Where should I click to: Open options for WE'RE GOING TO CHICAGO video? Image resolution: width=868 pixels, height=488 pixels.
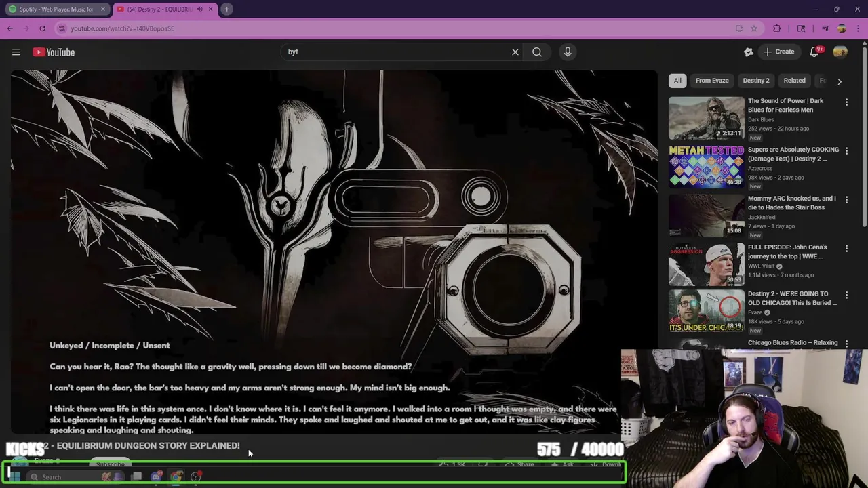pyautogui.click(x=846, y=295)
